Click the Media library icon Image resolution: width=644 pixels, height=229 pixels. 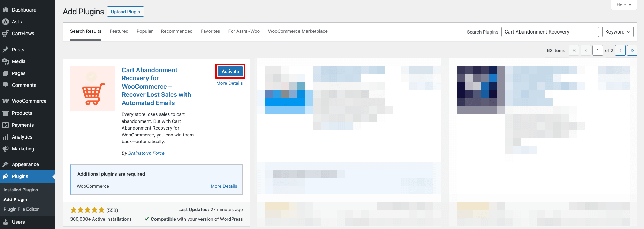[6, 61]
